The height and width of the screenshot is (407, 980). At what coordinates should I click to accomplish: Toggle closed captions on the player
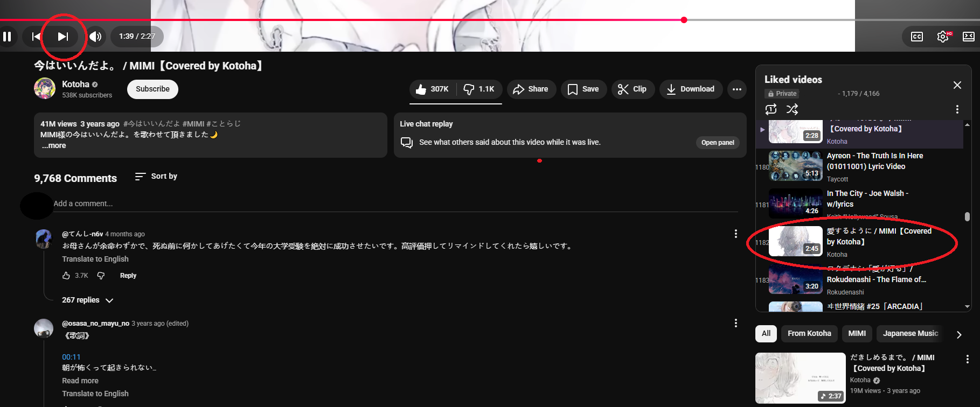click(917, 37)
